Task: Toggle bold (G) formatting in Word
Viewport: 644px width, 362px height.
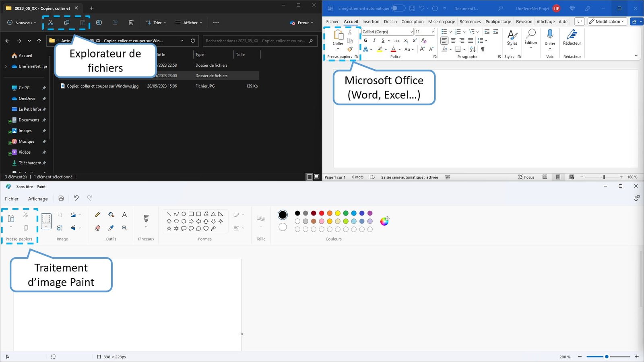Action: 365,40
